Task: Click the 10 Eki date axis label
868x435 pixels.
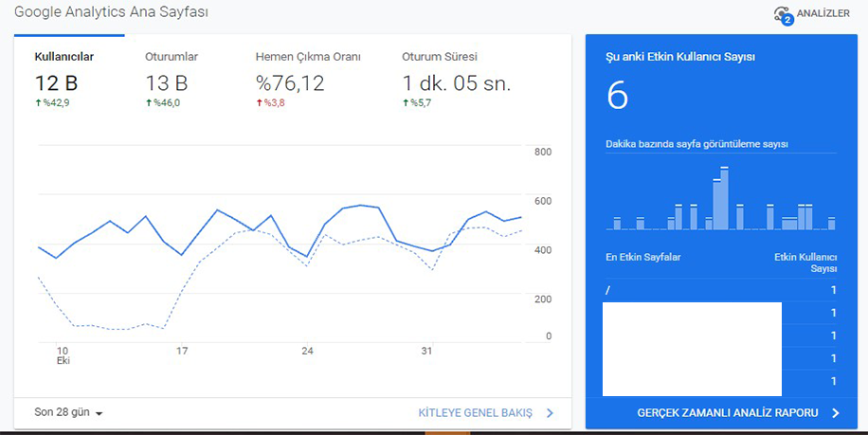Action: pos(63,355)
